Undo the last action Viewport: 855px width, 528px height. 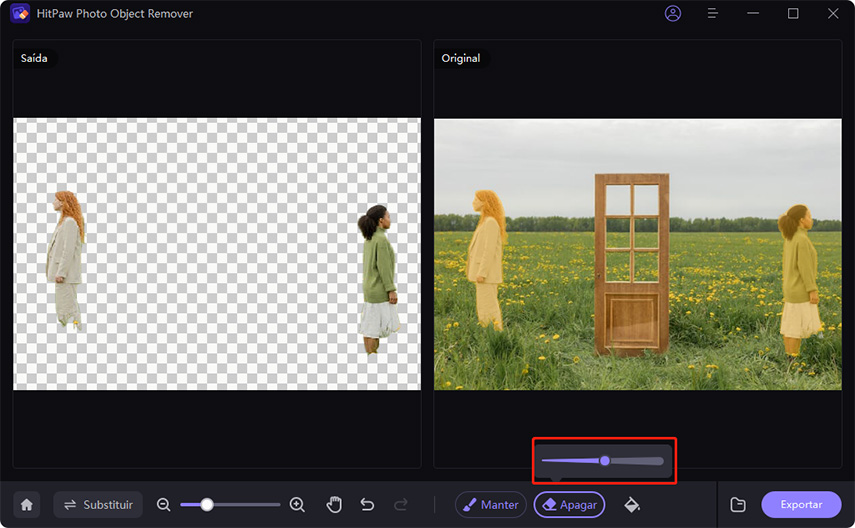(x=368, y=505)
